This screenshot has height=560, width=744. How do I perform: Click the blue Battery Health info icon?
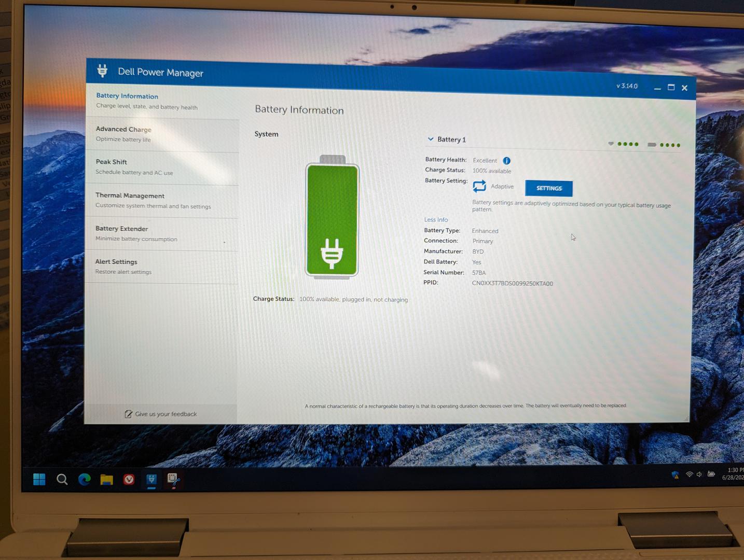pos(506,161)
